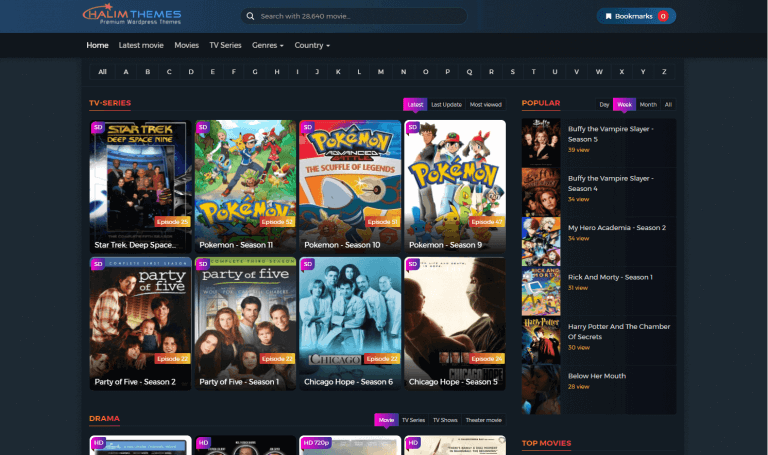Image resolution: width=768 pixels, height=455 pixels.
Task: Go to the Movies menu item
Action: coord(187,45)
